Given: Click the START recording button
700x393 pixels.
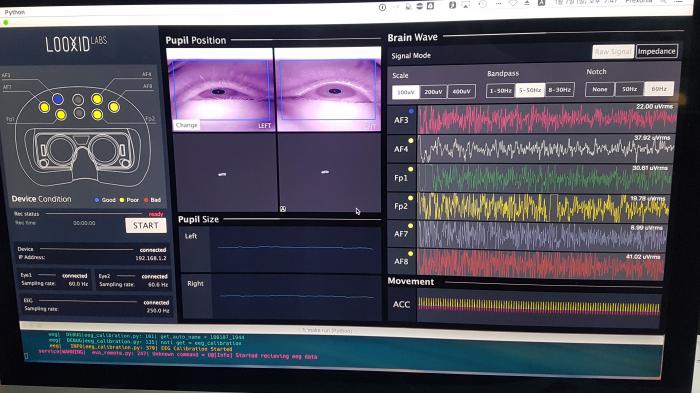Looking at the screenshot, I should (x=146, y=226).
